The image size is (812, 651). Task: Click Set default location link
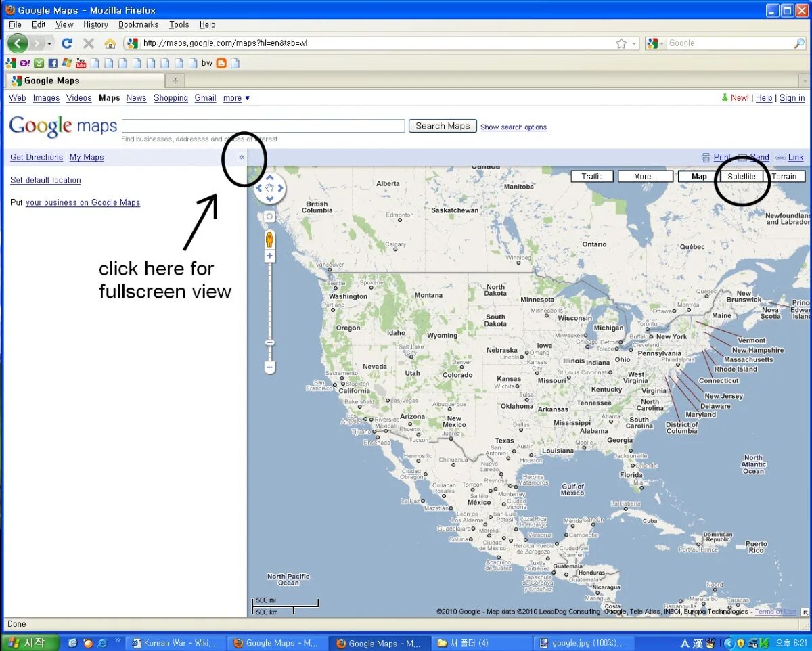pyautogui.click(x=45, y=180)
